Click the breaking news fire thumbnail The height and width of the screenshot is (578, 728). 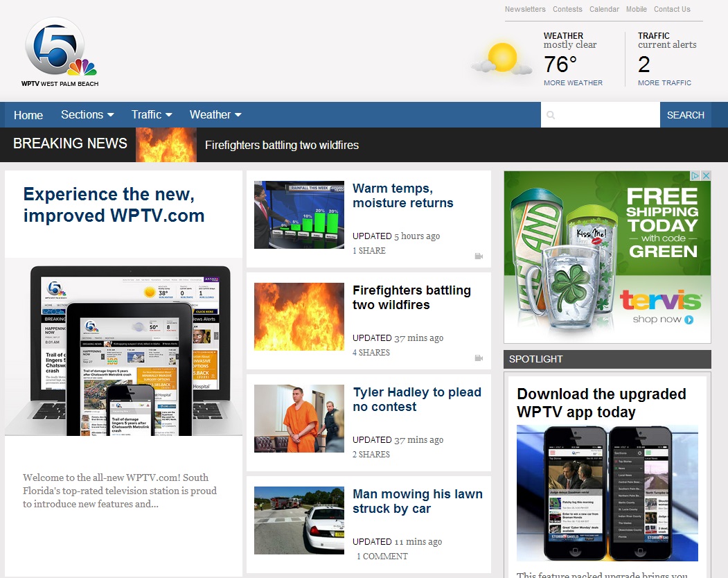[x=166, y=145]
